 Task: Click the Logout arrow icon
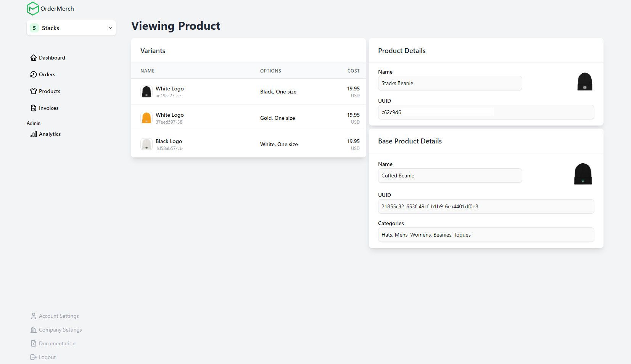coord(34,357)
